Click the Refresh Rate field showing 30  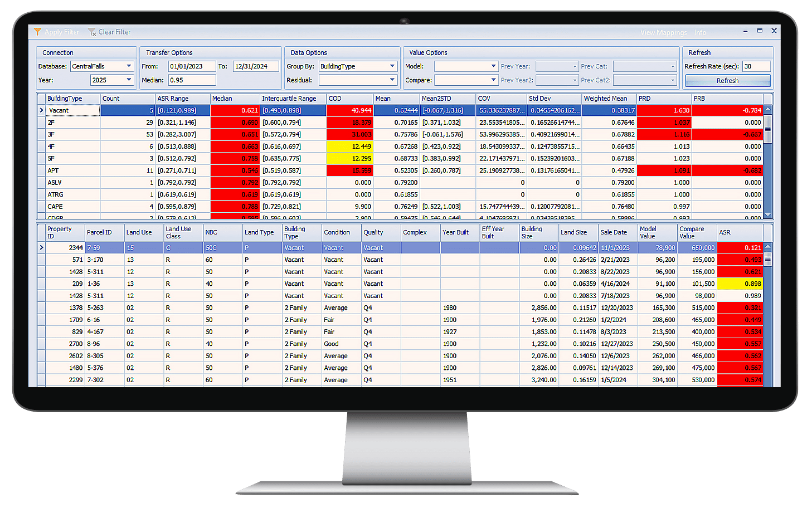(x=756, y=66)
